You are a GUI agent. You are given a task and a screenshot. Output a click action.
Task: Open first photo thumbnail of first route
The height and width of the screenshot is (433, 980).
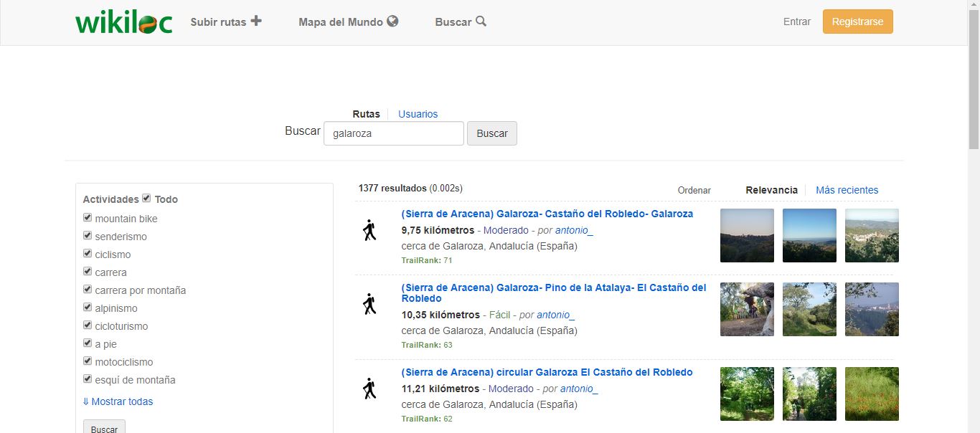pos(747,235)
